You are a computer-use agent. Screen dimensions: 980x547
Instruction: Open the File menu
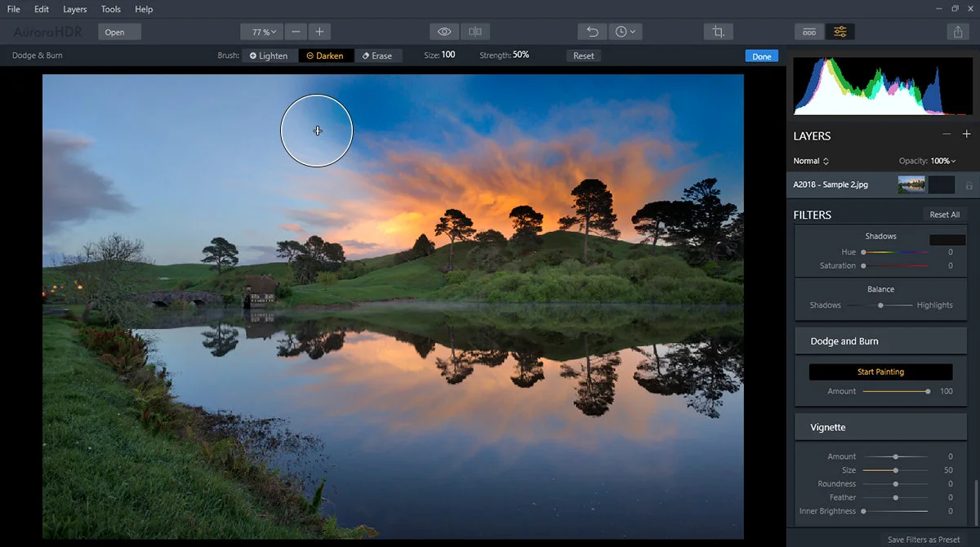point(14,9)
